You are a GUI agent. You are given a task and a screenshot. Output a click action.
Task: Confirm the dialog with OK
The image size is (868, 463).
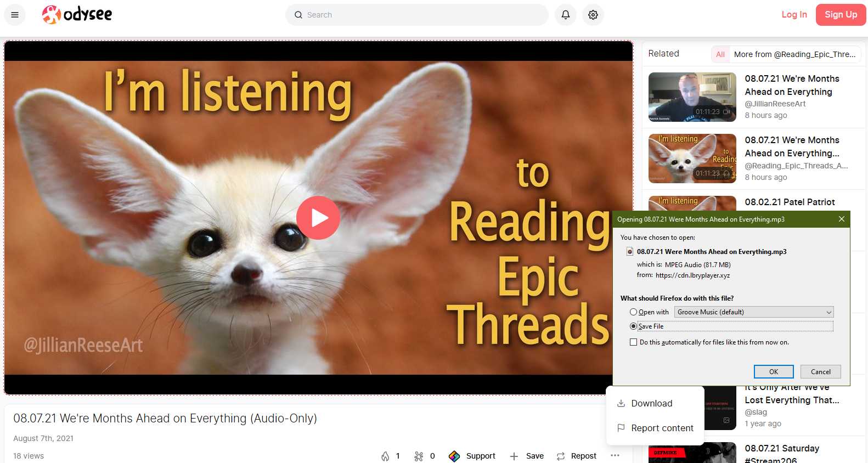click(774, 371)
